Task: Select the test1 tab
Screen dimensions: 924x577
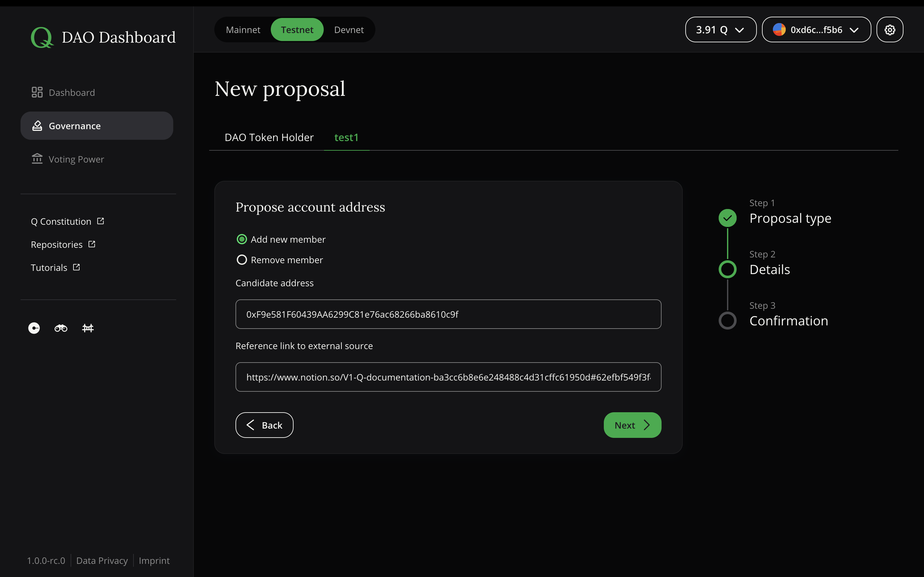Action: [346, 138]
